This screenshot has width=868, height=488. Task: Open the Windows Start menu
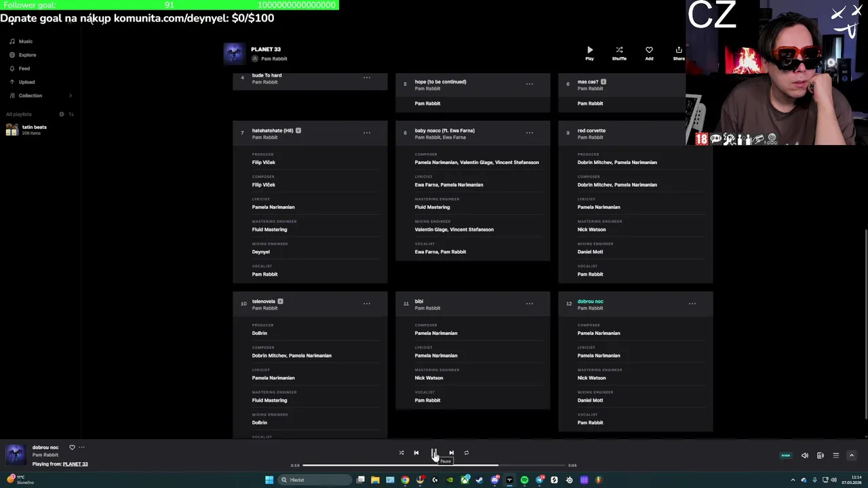click(269, 480)
